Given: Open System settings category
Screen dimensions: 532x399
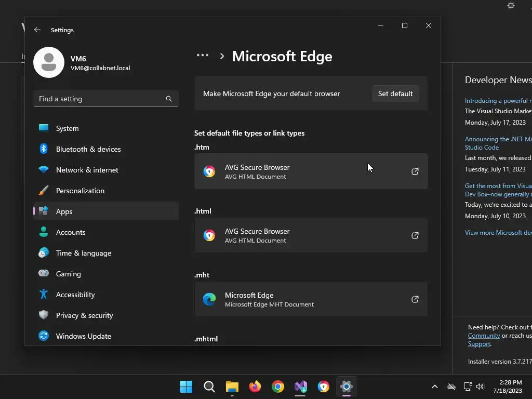Looking at the screenshot, I should (x=106, y=128).
